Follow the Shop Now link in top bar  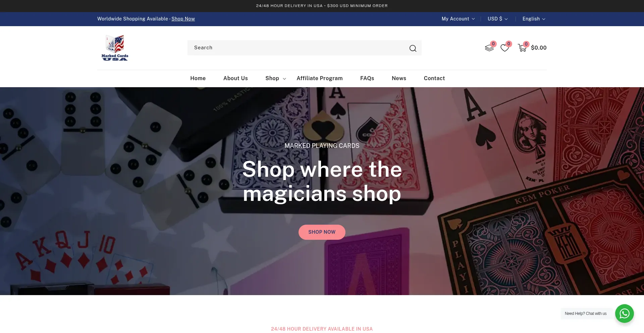[183, 19]
